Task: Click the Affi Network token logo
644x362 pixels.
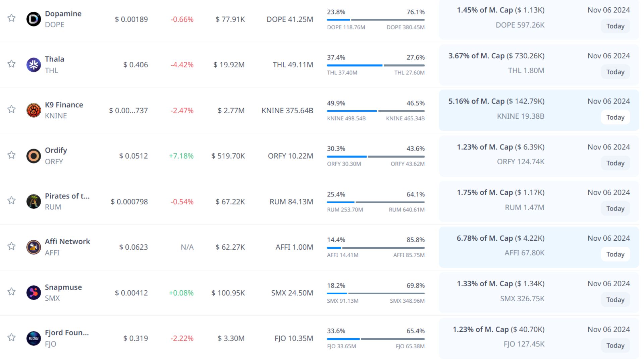Action: pos(34,247)
